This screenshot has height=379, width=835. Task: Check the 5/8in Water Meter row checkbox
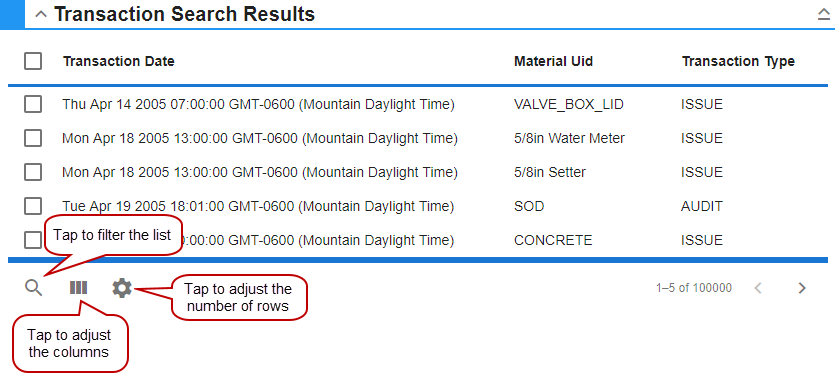[33, 138]
